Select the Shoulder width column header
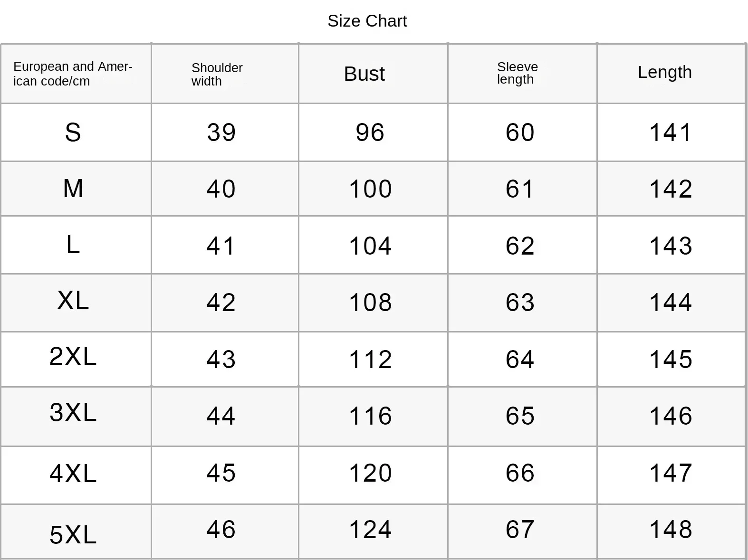748x560 pixels. coord(217,74)
